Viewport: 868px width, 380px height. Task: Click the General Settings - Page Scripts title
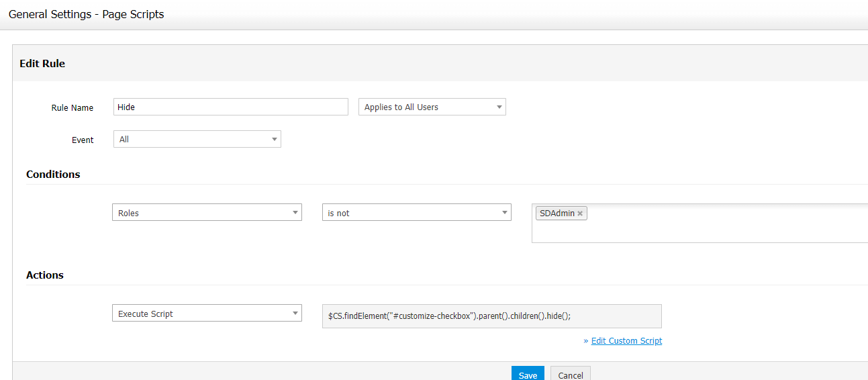coord(86,14)
